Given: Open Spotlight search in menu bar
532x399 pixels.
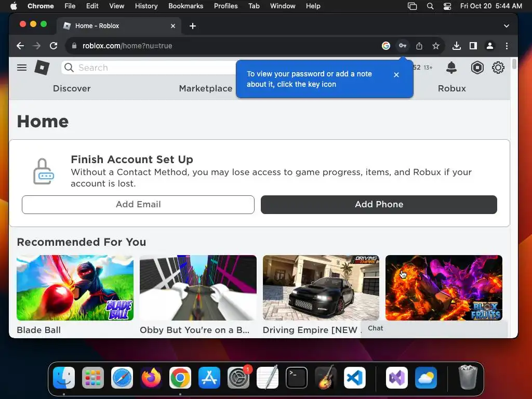Looking at the screenshot, I should tap(430, 6).
